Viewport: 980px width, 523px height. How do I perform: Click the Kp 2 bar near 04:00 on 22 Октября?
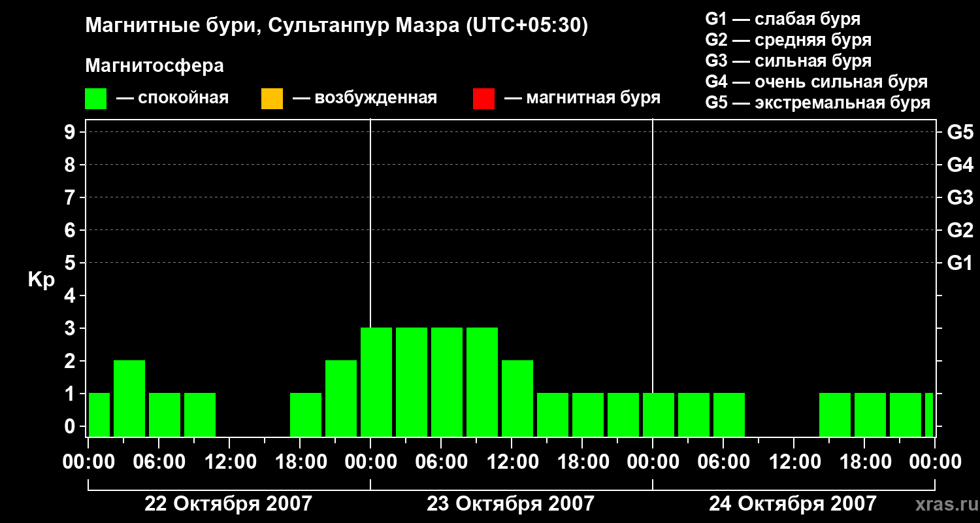[129, 398]
